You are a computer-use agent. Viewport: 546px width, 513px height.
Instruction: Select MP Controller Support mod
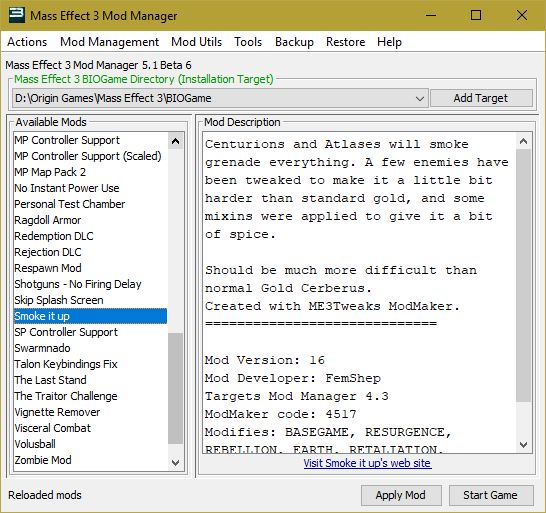(90, 140)
